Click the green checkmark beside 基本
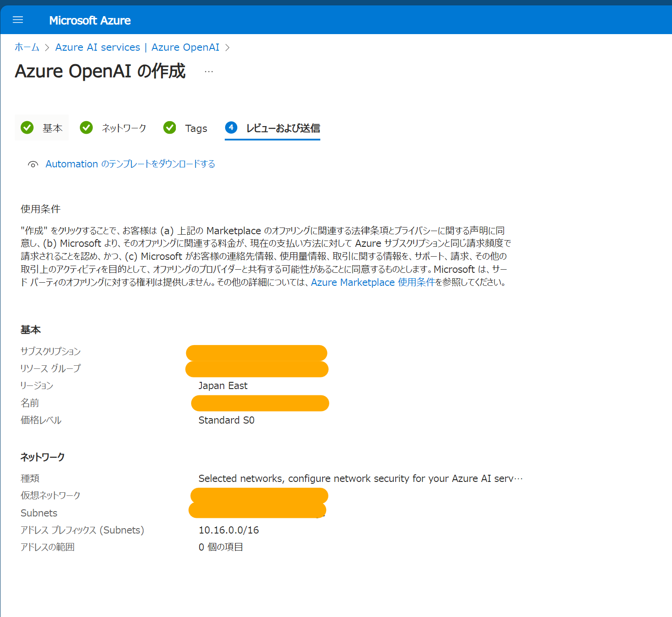 (27, 128)
